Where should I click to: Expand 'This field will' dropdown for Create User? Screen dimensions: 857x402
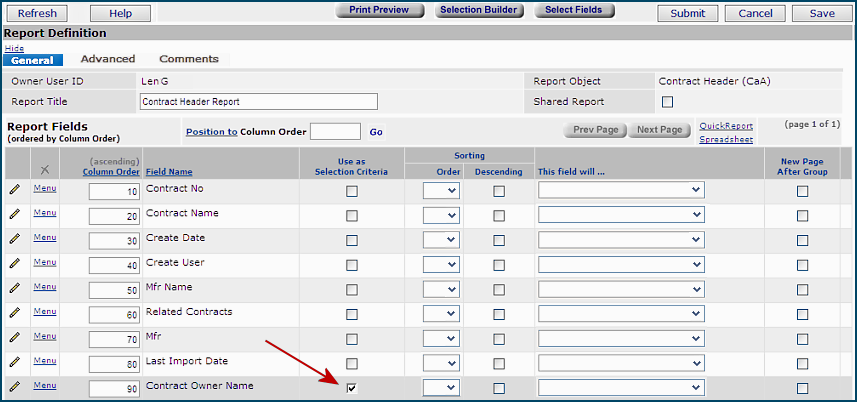coord(621,264)
